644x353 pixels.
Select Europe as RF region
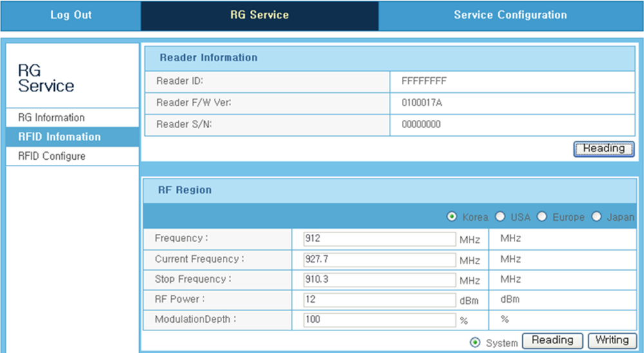(x=542, y=217)
